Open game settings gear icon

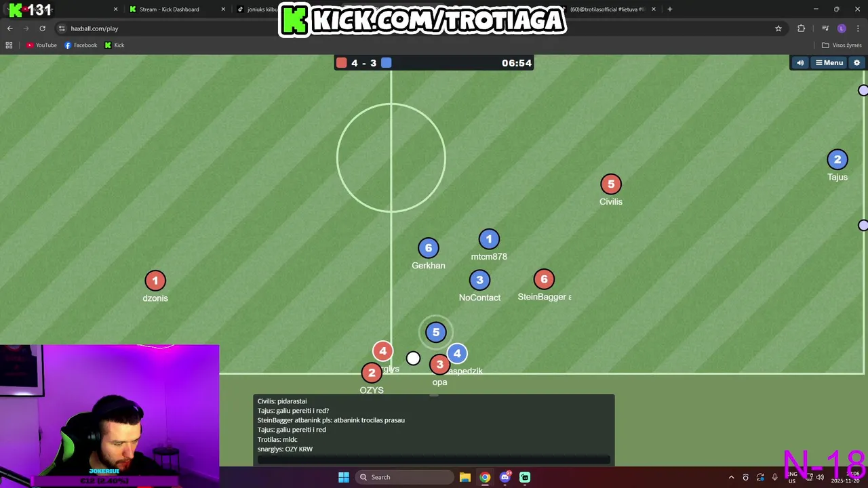856,63
